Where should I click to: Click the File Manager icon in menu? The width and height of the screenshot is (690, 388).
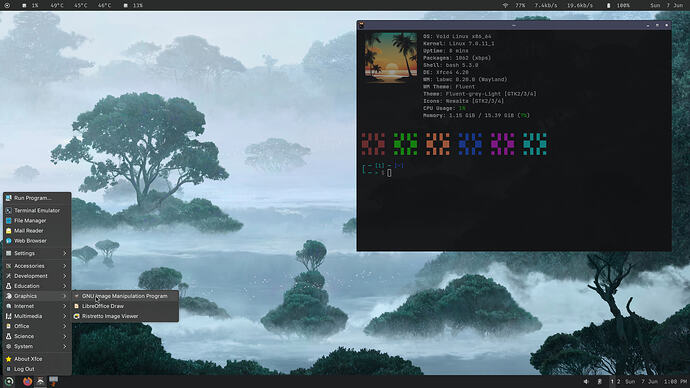pyautogui.click(x=8, y=220)
